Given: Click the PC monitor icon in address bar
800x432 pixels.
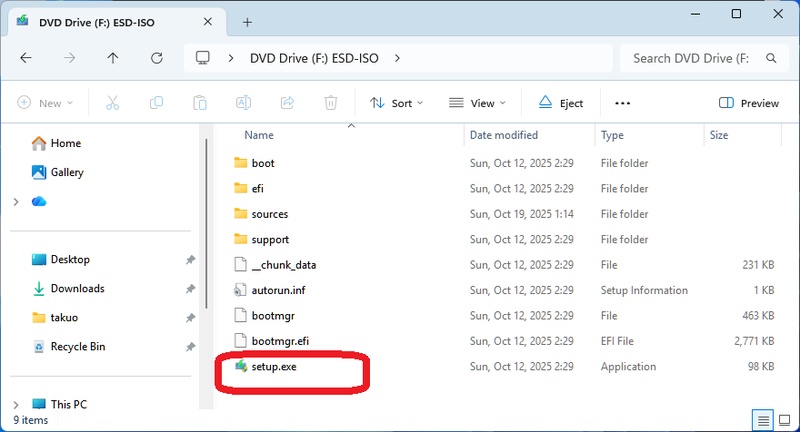Looking at the screenshot, I should click(x=203, y=58).
